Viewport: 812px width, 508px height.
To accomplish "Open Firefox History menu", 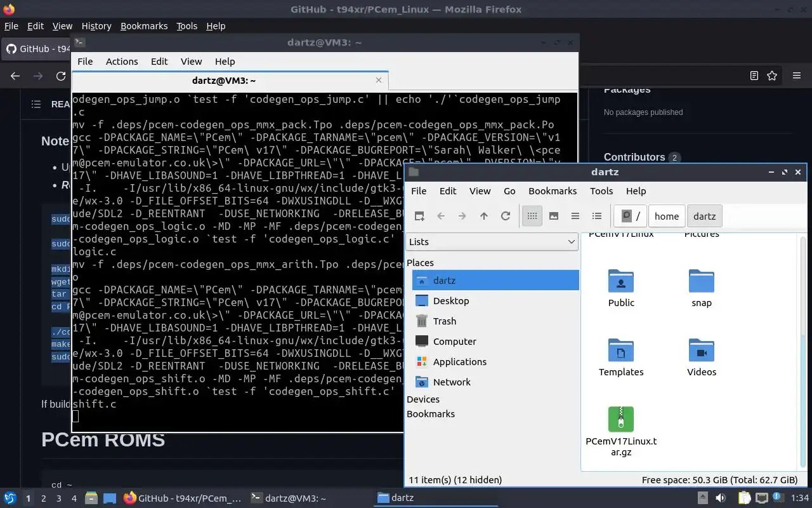I will [x=96, y=26].
